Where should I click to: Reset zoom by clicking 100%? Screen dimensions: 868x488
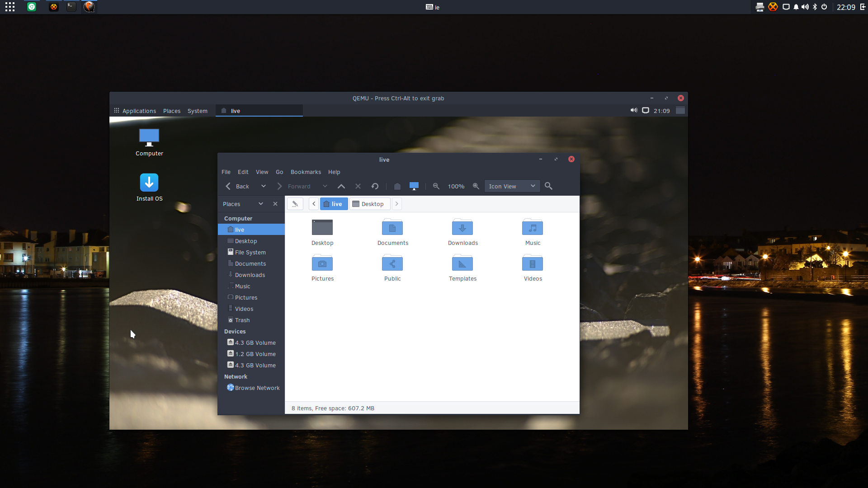coord(456,187)
